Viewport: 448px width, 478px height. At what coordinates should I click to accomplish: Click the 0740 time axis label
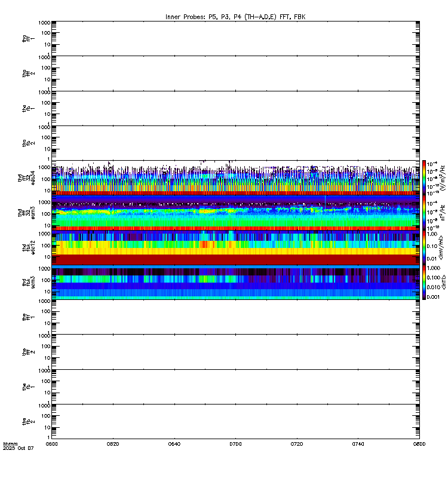(358, 444)
